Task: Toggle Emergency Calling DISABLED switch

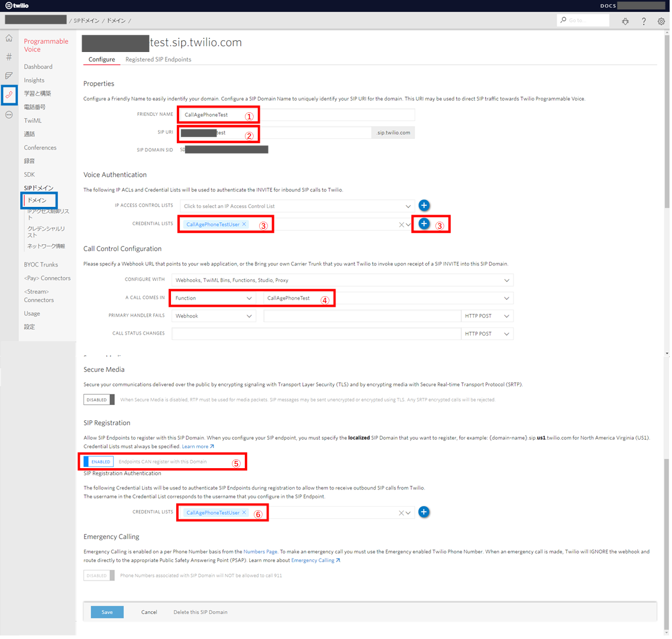Action: (99, 576)
